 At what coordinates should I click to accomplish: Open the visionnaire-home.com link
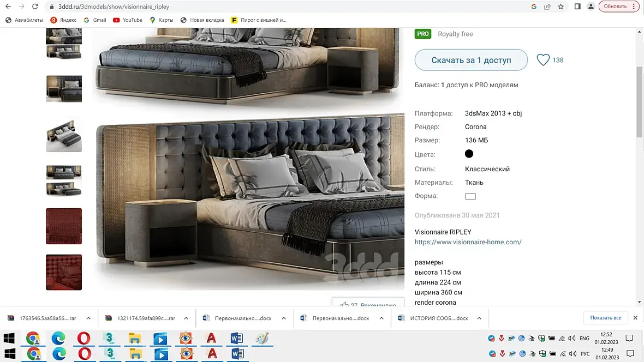[468, 242]
